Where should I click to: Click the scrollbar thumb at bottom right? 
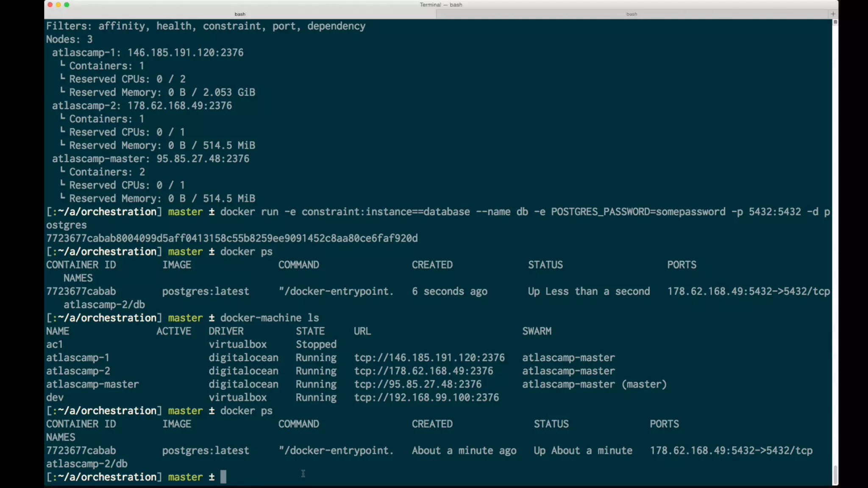[x=835, y=474]
